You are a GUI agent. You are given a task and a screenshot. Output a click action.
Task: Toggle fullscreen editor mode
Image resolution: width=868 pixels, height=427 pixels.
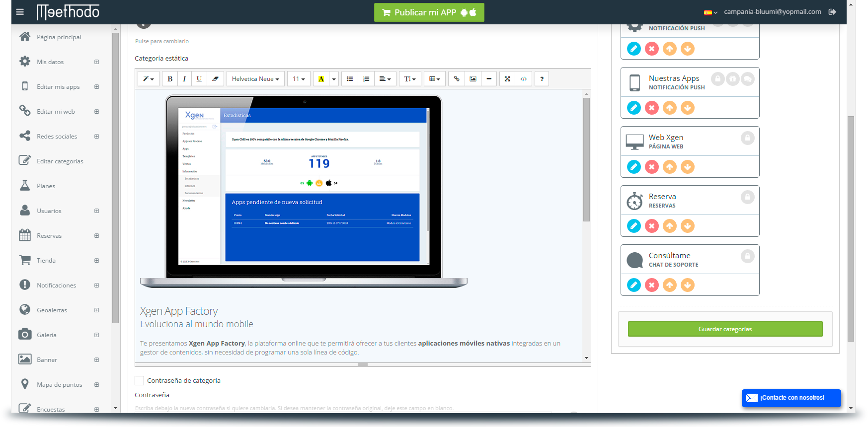click(x=507, y=79)
